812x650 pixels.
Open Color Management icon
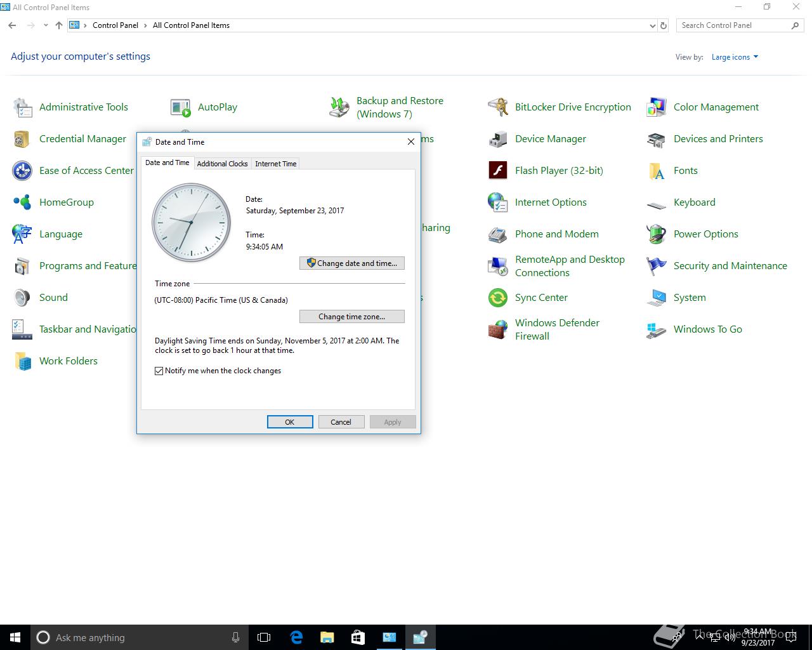pos(657,107)
